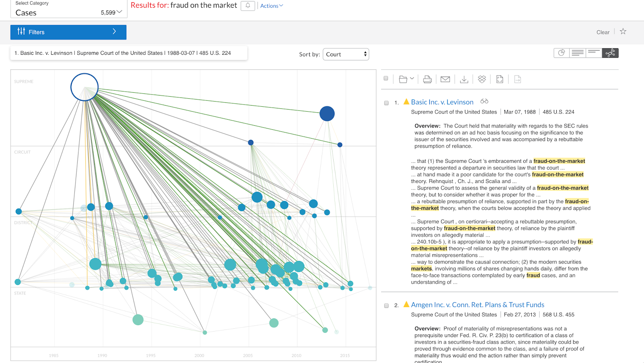Screen dimensions: 644x363
Task: Open the Sort by Court dropdown
Action: (x=345, y=54)
